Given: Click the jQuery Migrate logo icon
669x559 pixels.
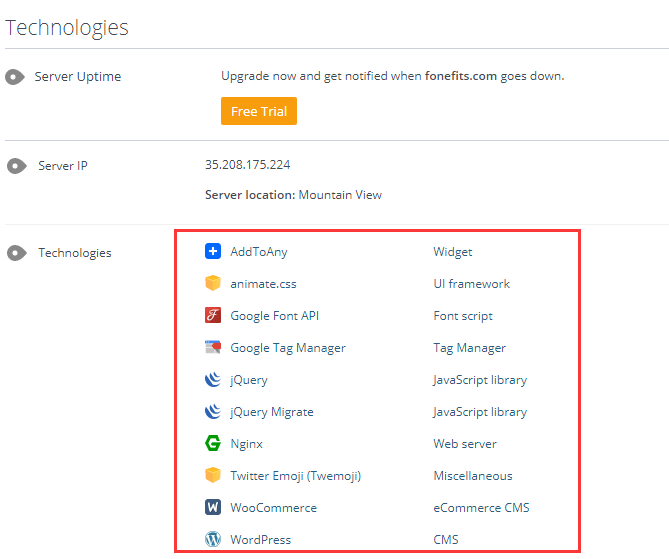Looking at the screenshot, I should pos(212,412).
